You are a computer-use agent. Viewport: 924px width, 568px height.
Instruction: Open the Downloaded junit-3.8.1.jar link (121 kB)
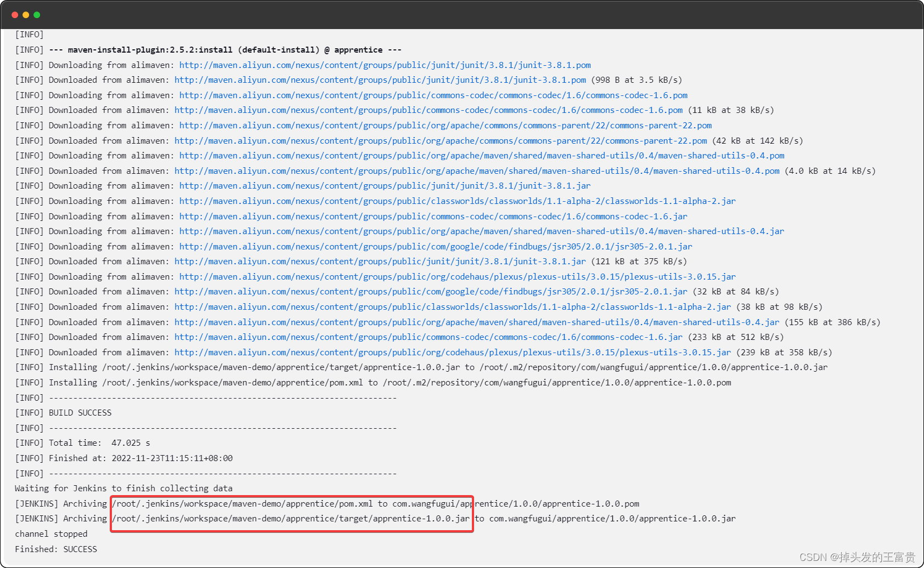[380, 262]
